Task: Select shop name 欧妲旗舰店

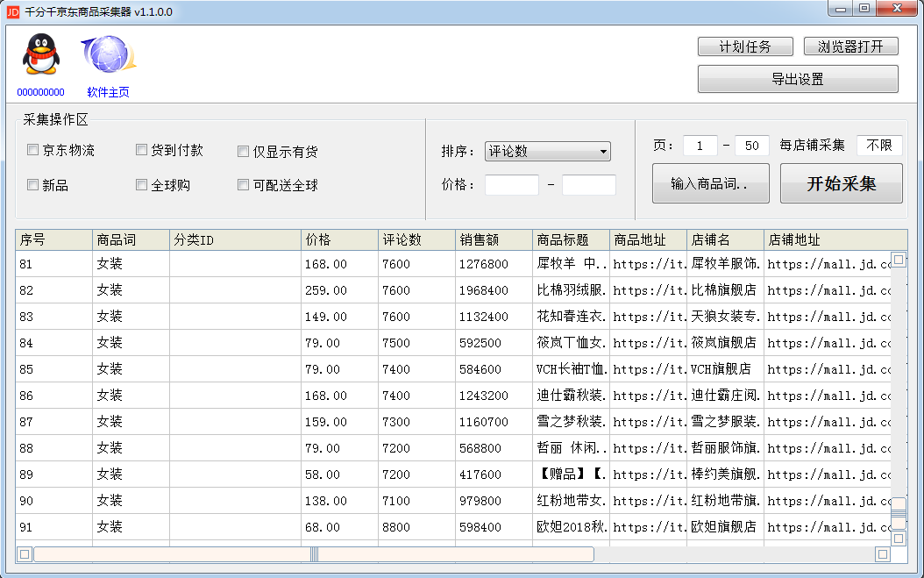Action: tap(726, 527)
